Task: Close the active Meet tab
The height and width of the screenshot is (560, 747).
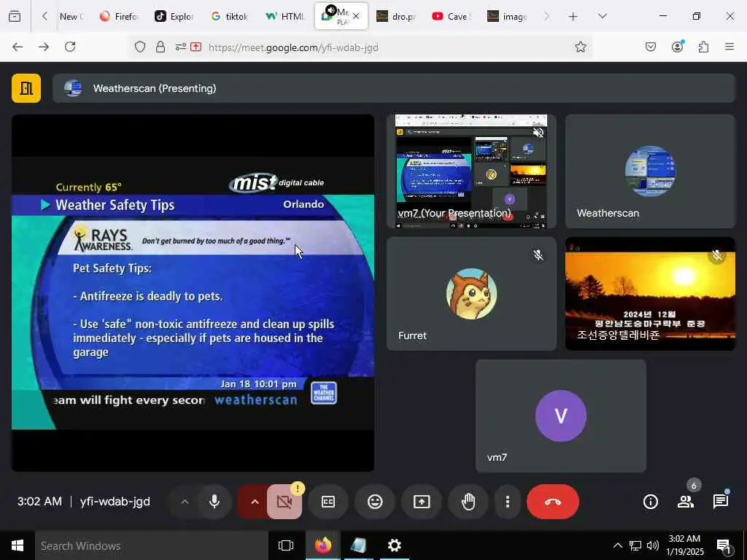Action: pos(356,16)
